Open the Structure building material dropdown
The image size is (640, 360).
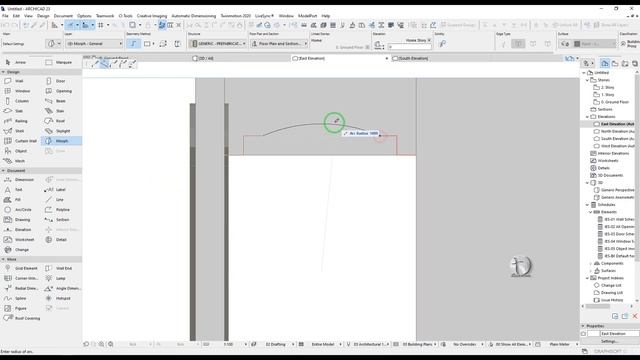click(x=218, y=44)
